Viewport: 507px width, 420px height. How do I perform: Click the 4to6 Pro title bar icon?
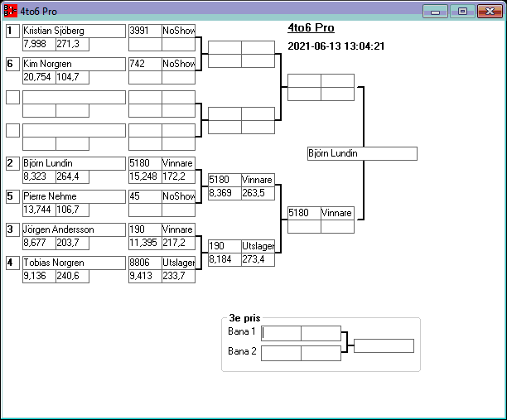tap(11, 12)
